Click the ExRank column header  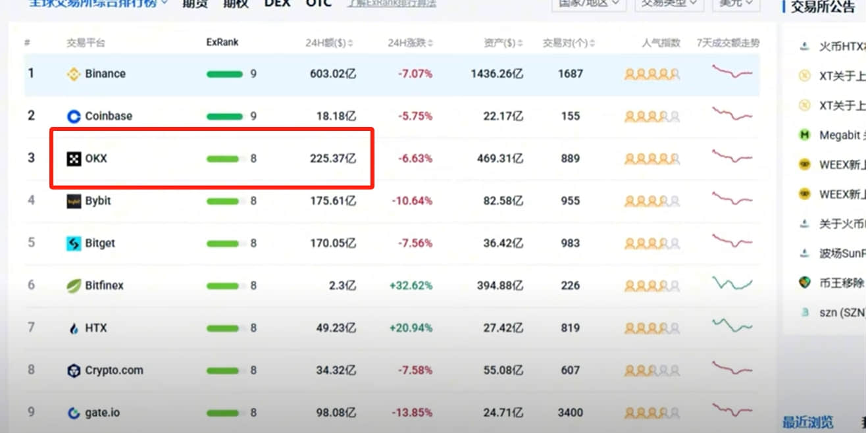222,42
